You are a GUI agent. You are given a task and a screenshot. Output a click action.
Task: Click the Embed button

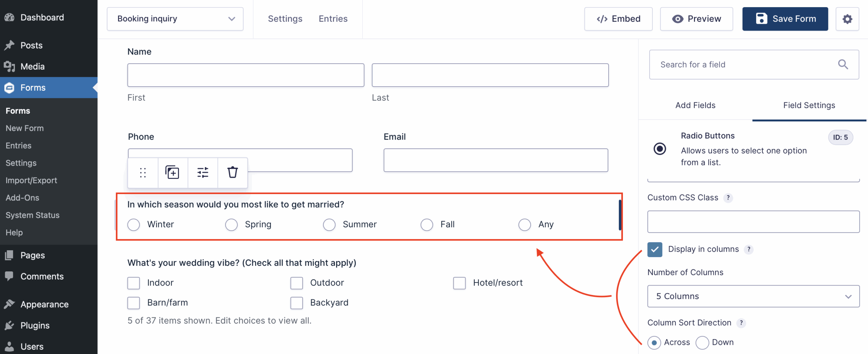(x=618, y=19)
